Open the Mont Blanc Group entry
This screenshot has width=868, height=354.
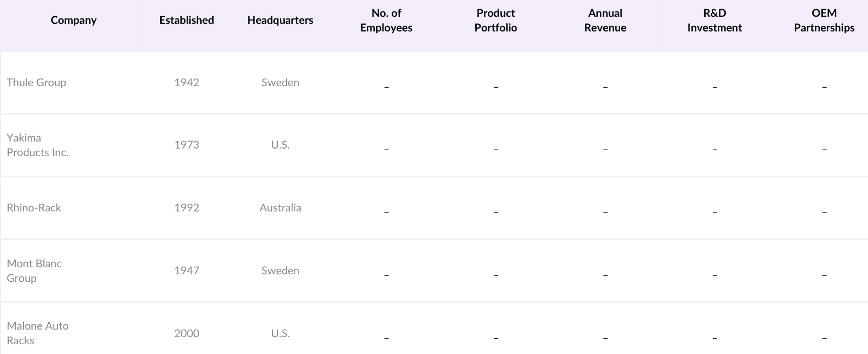coord(34,271)
